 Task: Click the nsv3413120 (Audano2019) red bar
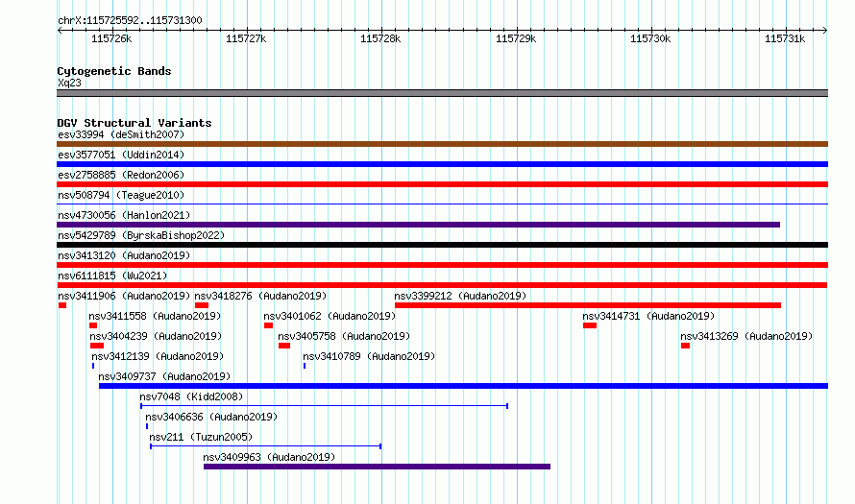(442, 265)
